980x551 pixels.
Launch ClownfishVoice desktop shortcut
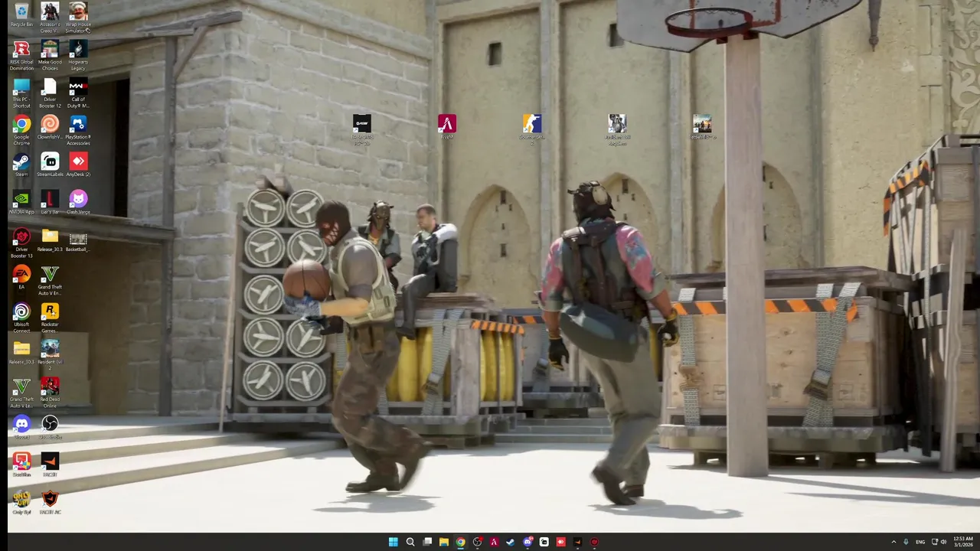[50, 128]
